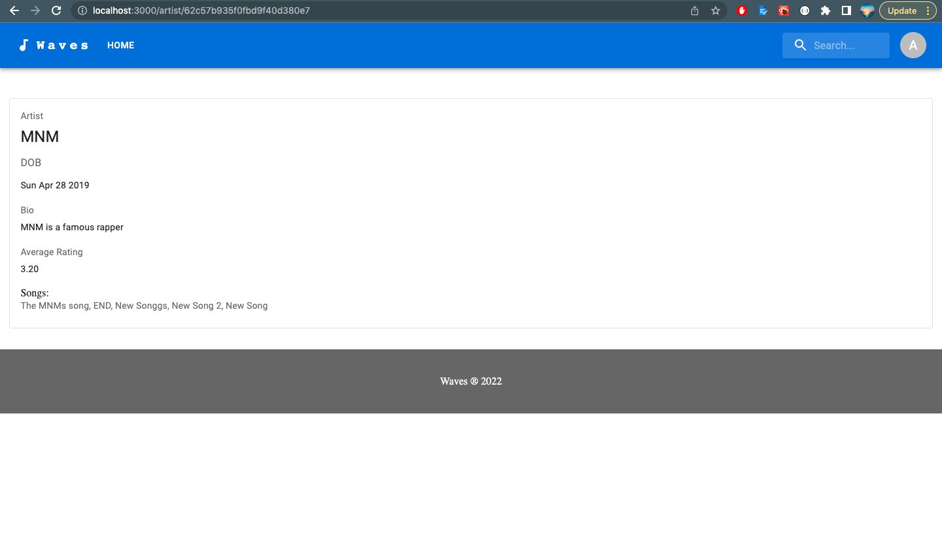The height and width of the screenshot is (560, 942).
Task: Open the song titled END
Action: (101, 306)
